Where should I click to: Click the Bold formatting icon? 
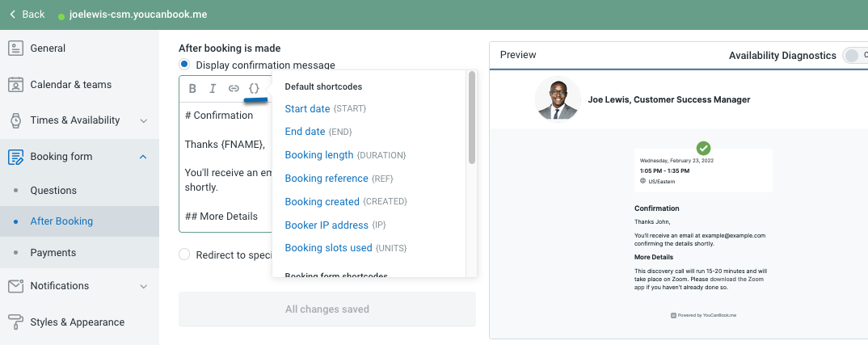(x=192, y=89)
